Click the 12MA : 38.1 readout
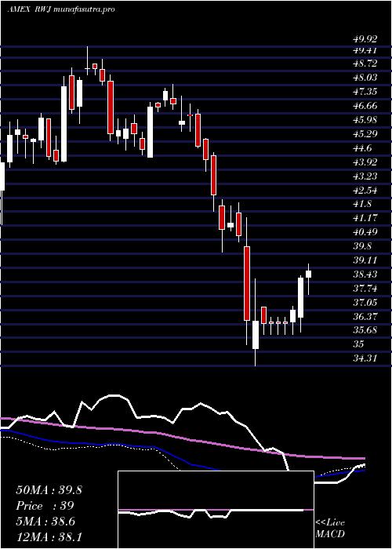 coord(49,536)
